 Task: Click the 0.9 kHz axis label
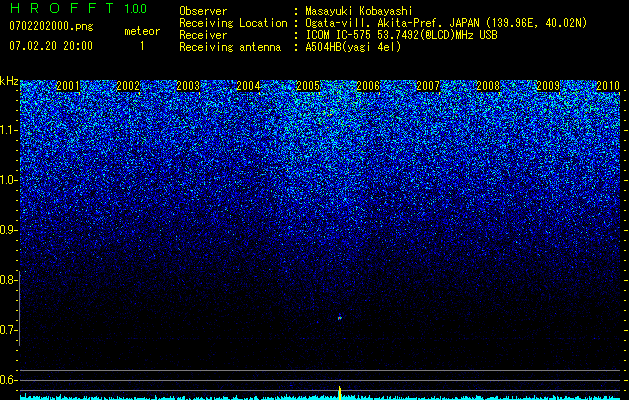tap(9, 230)
